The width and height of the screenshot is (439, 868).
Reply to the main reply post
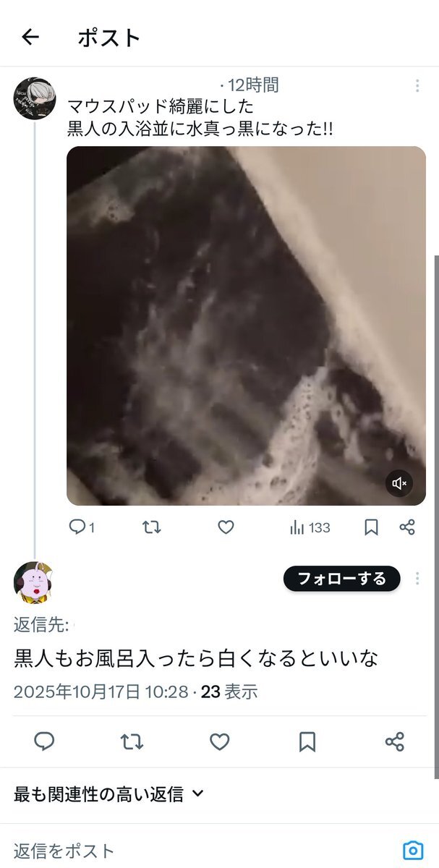click(45, 741)
